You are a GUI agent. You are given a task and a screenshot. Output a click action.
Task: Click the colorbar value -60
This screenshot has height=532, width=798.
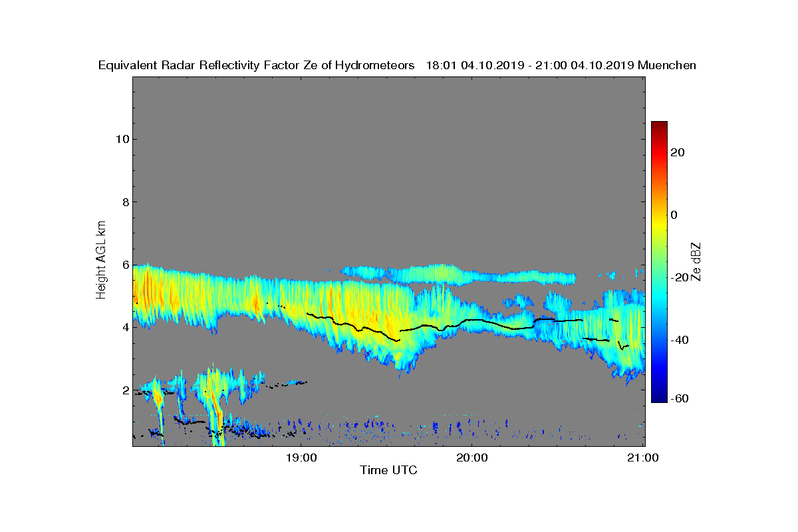point(679,398)
